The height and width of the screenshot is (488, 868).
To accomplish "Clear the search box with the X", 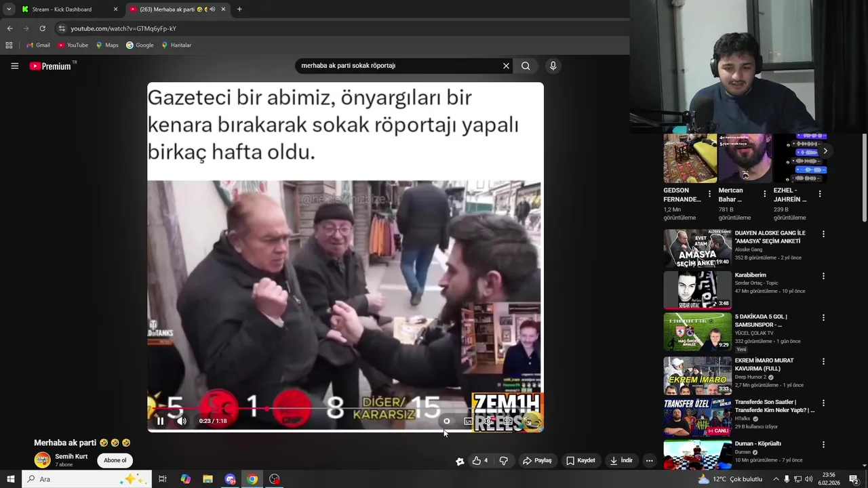I will (506, 66).
